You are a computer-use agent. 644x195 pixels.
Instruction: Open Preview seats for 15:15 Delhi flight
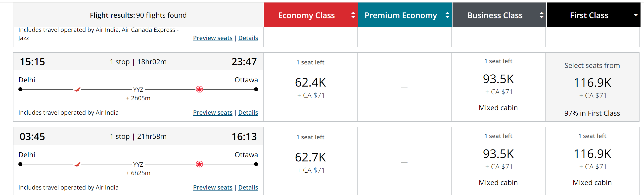pos(213,112)
